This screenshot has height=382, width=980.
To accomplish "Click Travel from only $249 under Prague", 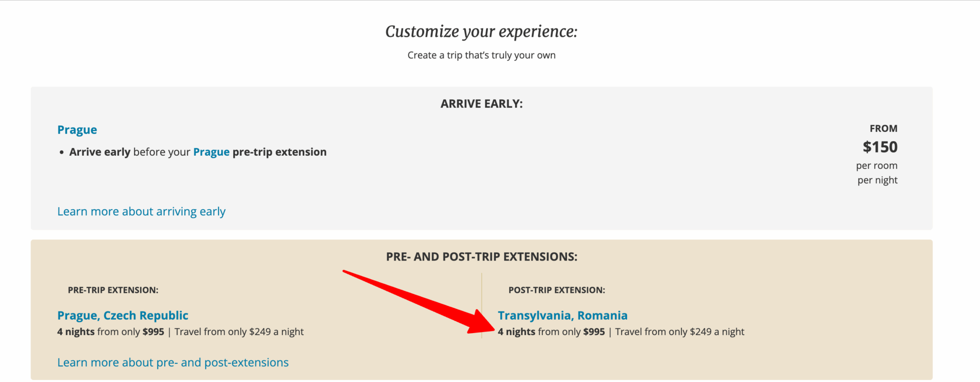I will tap(239, 332).
